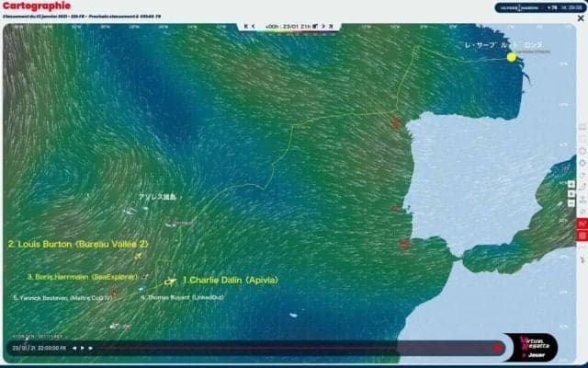Click the Louis Burton ranking label
This screenshot has width=588, height=368.
tap(78, 244)
